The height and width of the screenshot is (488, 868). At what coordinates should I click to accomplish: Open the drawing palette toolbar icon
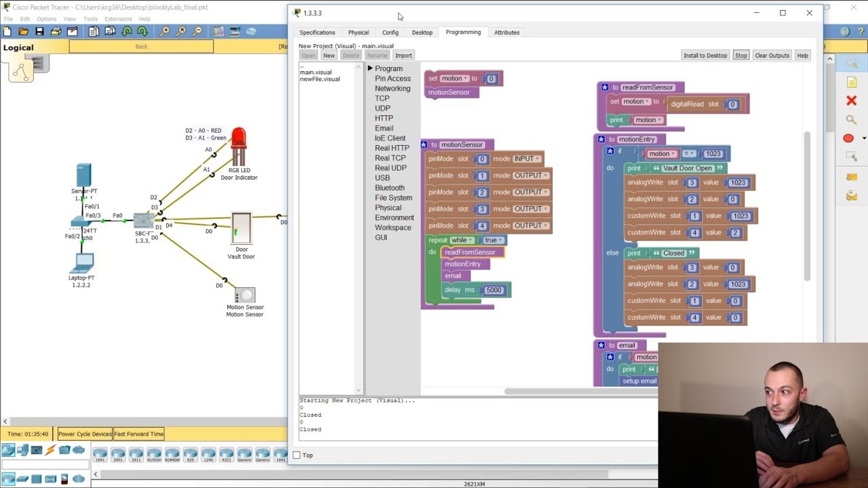(218, 31)
